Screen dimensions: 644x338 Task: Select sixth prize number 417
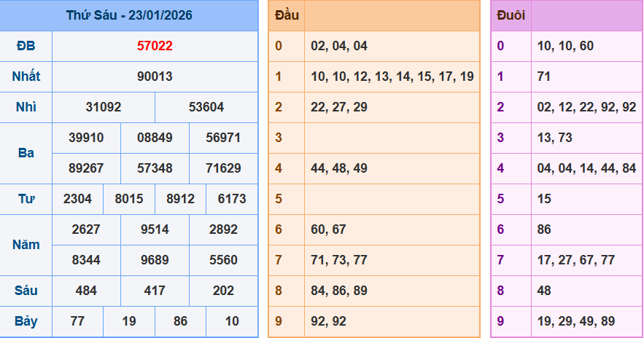[155, 291]
